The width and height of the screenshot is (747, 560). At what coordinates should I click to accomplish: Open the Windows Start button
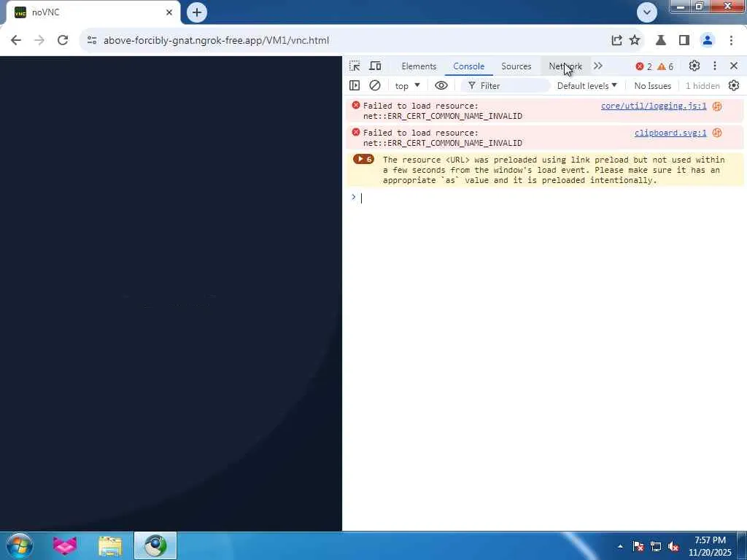pos(20,545)
